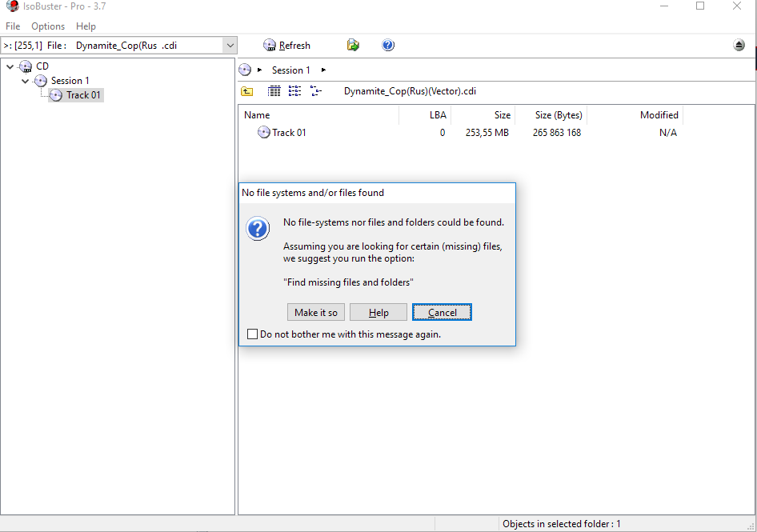The width and height of the screenshot is (757, 532).
Task: Click Session 1 in the breadcrumb bar
Action: 290,70
